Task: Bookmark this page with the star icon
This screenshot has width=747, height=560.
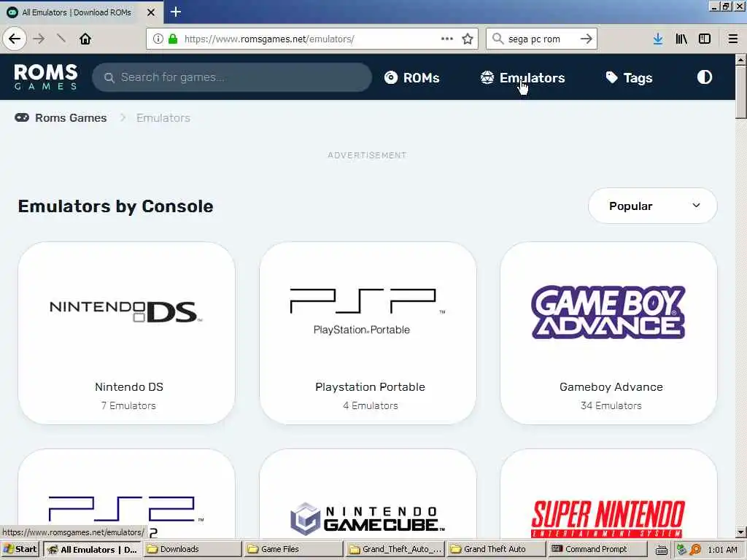Action: pos(468,39)
